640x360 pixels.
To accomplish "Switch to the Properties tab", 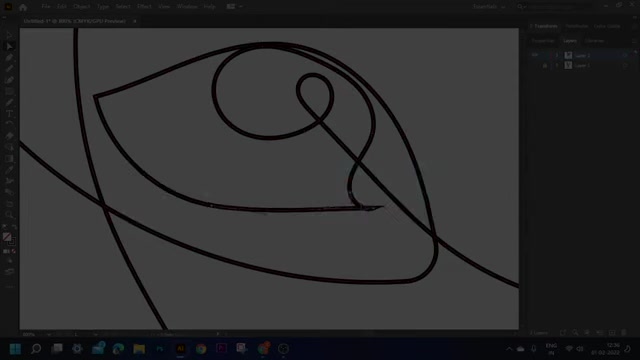I will point(543,41).
